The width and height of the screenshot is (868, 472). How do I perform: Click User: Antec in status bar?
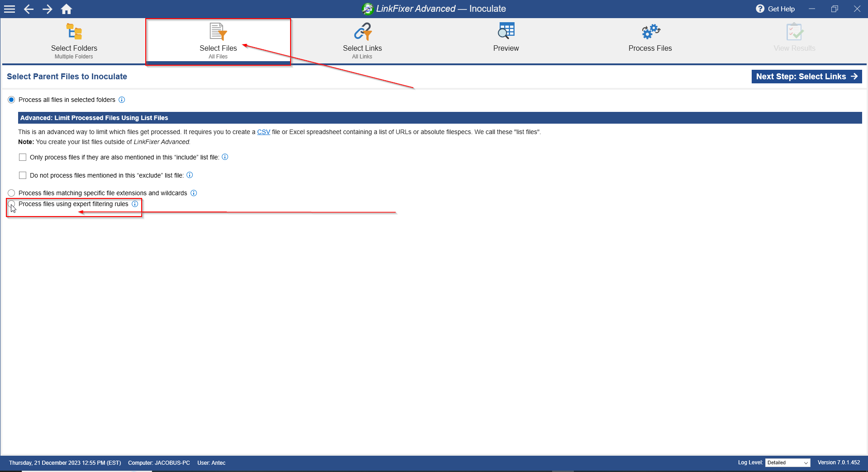[x=211, y=463]
